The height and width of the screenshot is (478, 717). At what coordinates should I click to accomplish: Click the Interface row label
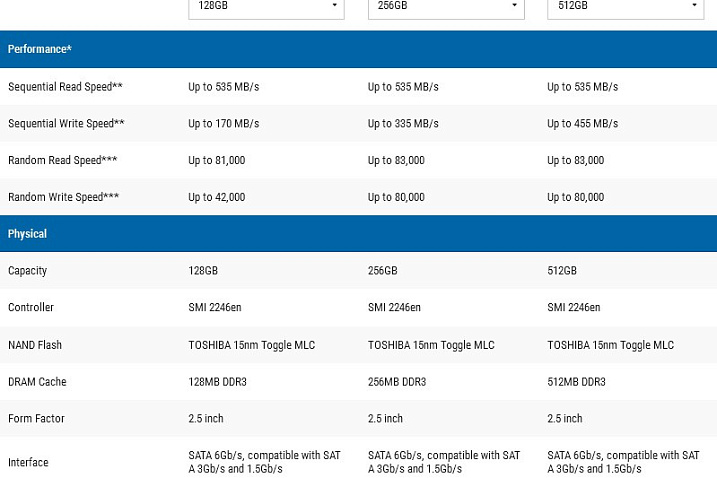coord(28,462)
